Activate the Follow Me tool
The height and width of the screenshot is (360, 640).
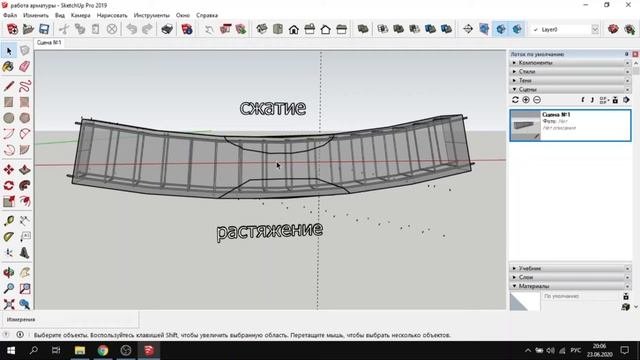click(x=24, y=185)
